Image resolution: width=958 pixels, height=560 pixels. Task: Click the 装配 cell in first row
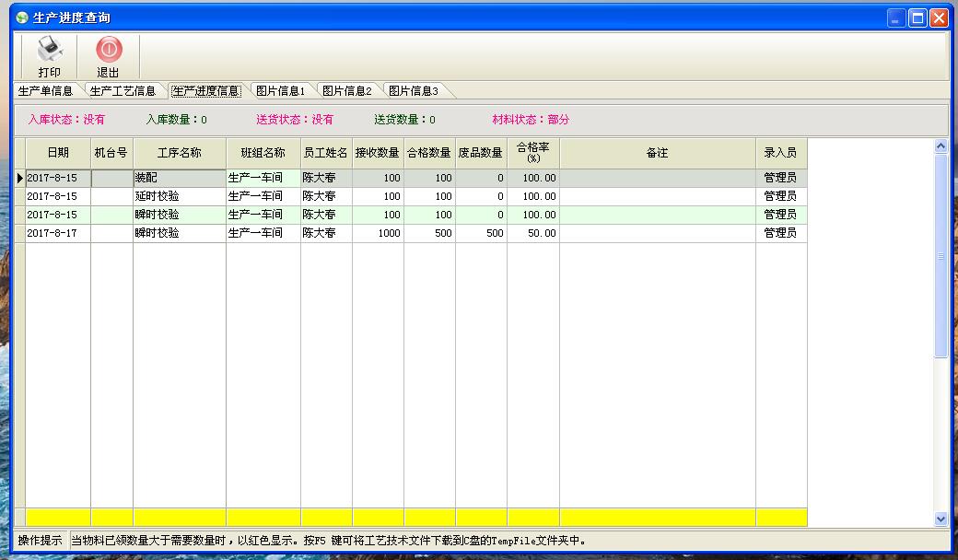[180, 179]
